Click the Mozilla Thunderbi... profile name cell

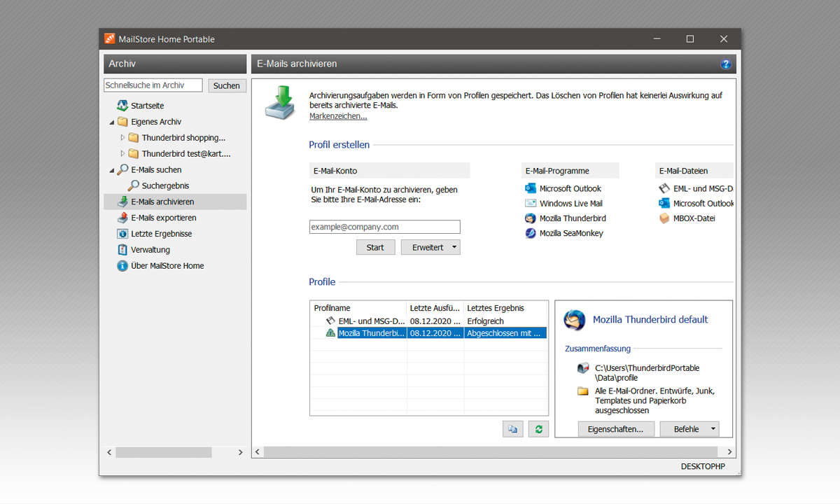point(372,333)
